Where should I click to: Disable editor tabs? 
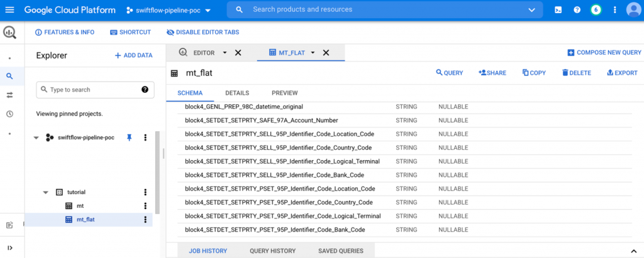(x=203, y=33)
